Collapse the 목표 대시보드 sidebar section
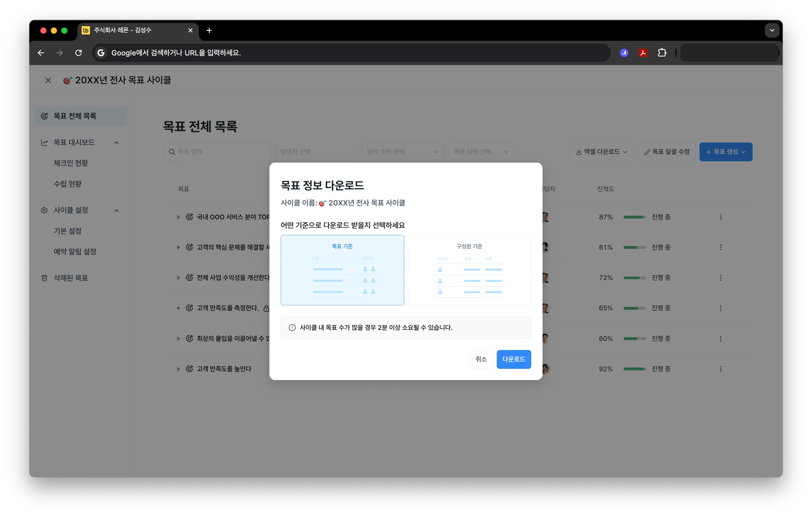Screen dimensions: 812x516 pos(116,142)
